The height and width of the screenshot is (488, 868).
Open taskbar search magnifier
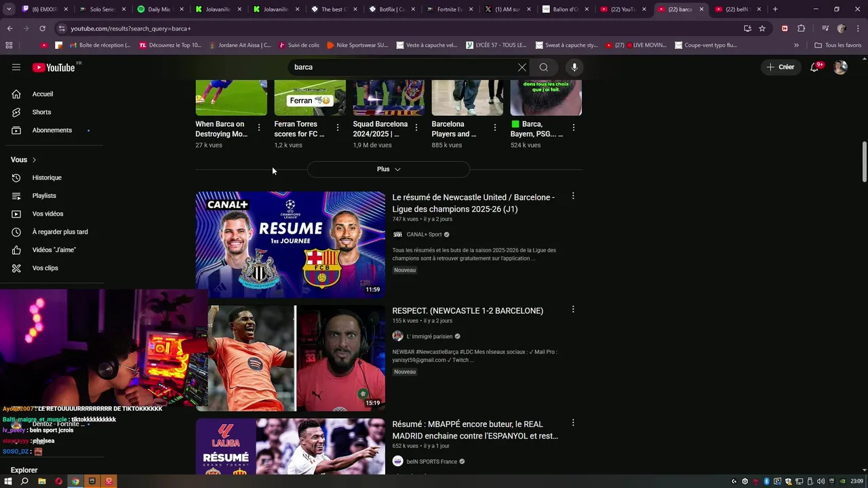25,481
